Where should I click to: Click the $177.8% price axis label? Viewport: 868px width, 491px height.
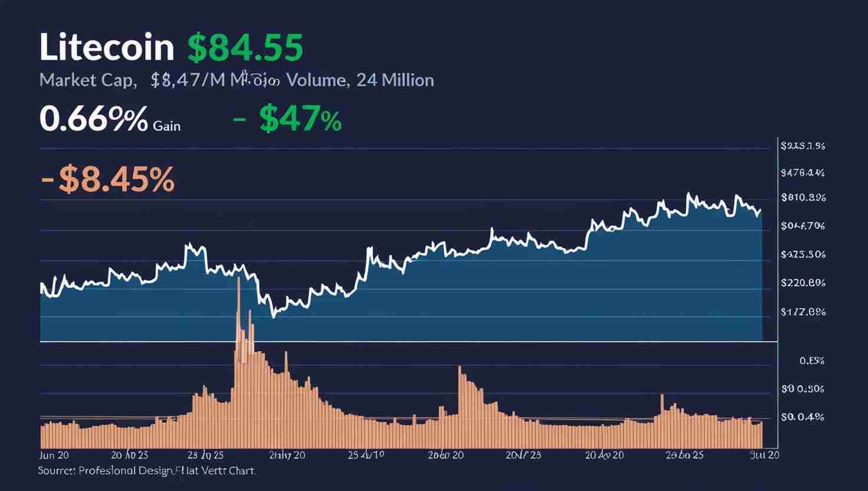803,312
